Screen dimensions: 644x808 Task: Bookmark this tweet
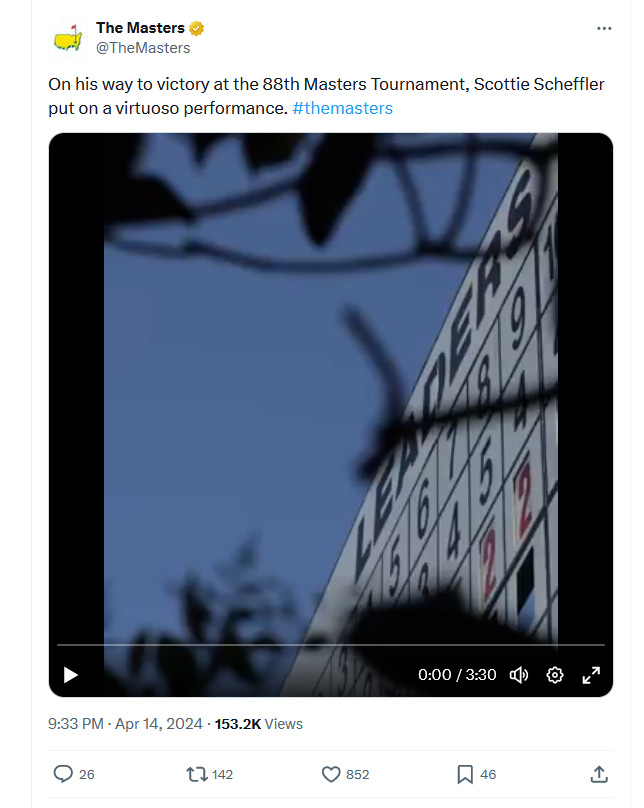[x=465, y=774]
